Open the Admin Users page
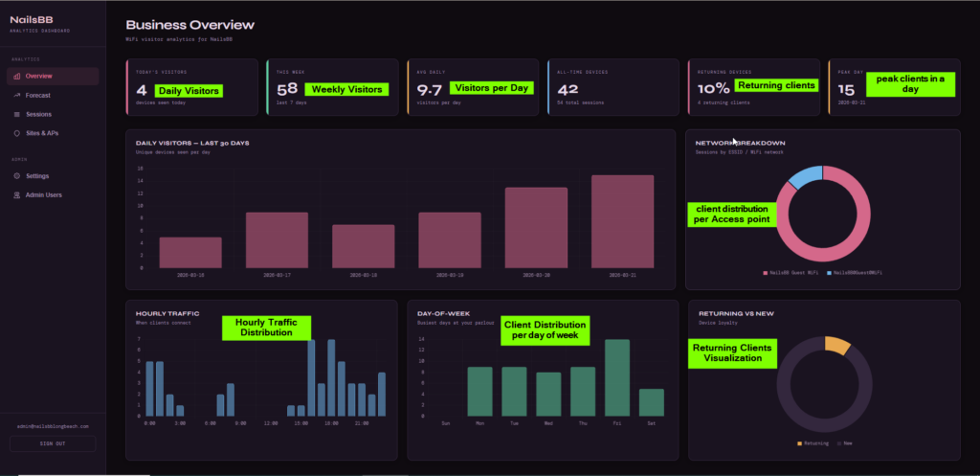Screen dimensions: 980x476 53,195
